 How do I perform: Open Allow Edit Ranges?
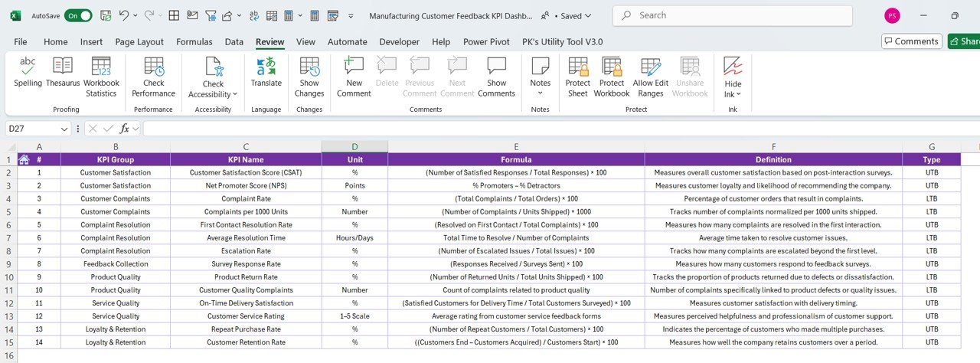[651, 77]
